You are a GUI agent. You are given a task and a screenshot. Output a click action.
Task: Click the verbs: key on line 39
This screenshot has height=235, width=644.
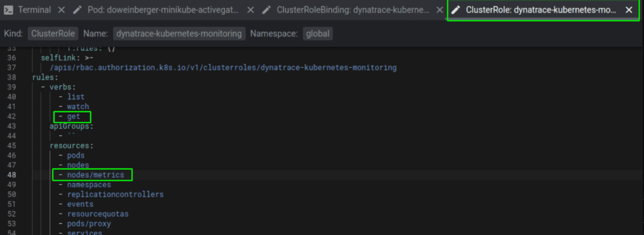tap(63, 87)
